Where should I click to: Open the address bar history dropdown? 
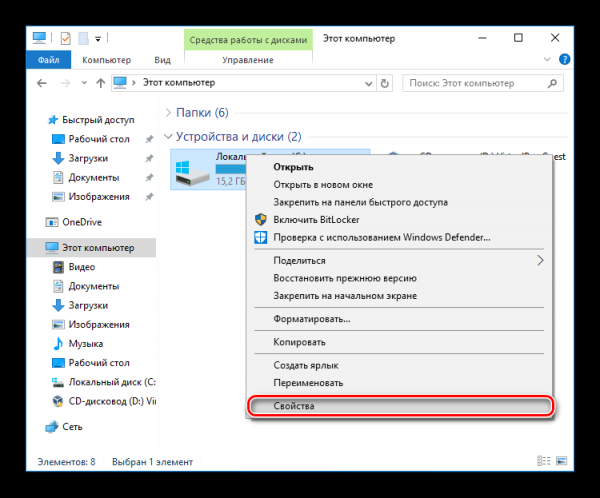click(x=368, y=83)
